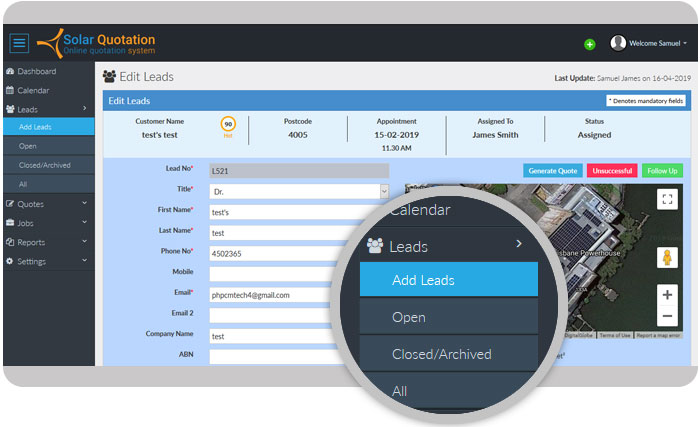The height and width of the screenshot is (427, 700).
Task: Click Add Leads in magnified circle
Action: (x=449, y=280)
